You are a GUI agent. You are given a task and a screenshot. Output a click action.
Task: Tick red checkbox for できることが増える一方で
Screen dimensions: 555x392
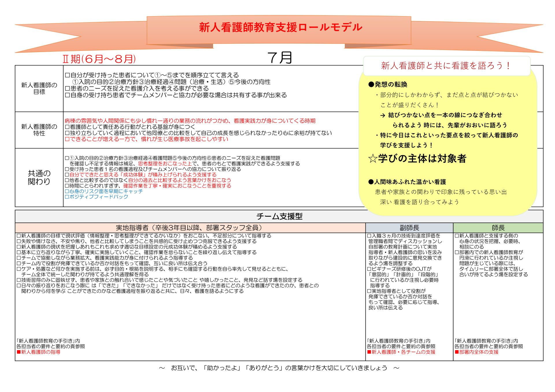pyautogui.click(x=67, y=139)
